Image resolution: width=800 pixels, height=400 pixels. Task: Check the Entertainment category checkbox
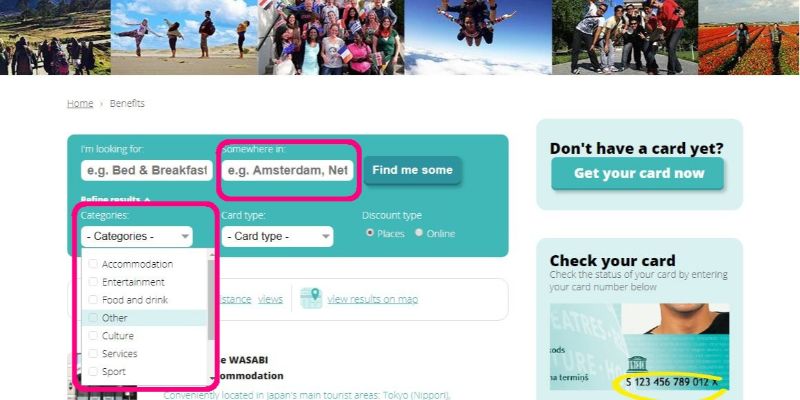point(93,282)
